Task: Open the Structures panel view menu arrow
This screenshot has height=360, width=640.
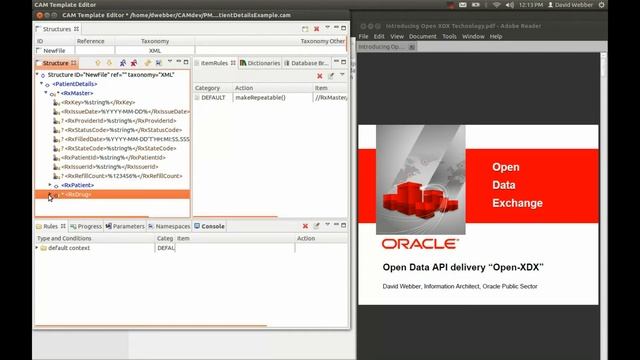Action: pos(327,28)
